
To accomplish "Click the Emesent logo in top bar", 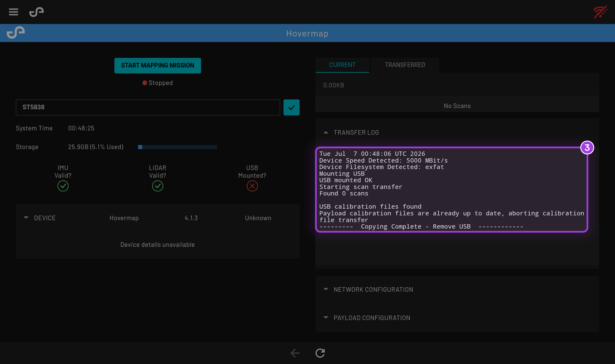I will [x=37, y=12].
